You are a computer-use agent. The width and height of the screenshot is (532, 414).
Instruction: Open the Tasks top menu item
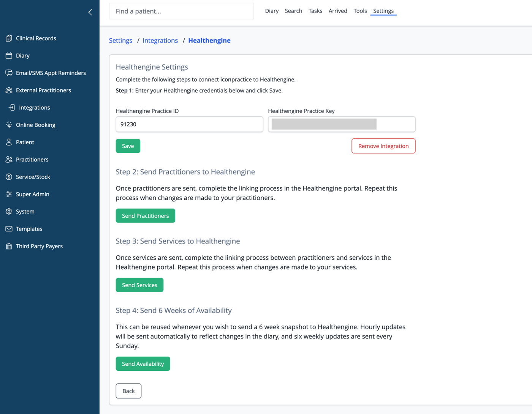[315, 11]
